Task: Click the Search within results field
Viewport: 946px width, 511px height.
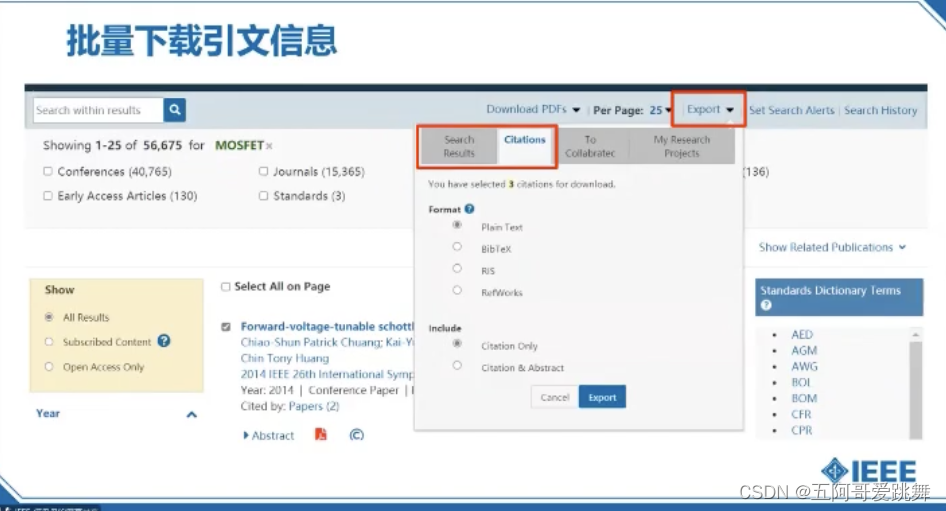Action: click(98, 110)
